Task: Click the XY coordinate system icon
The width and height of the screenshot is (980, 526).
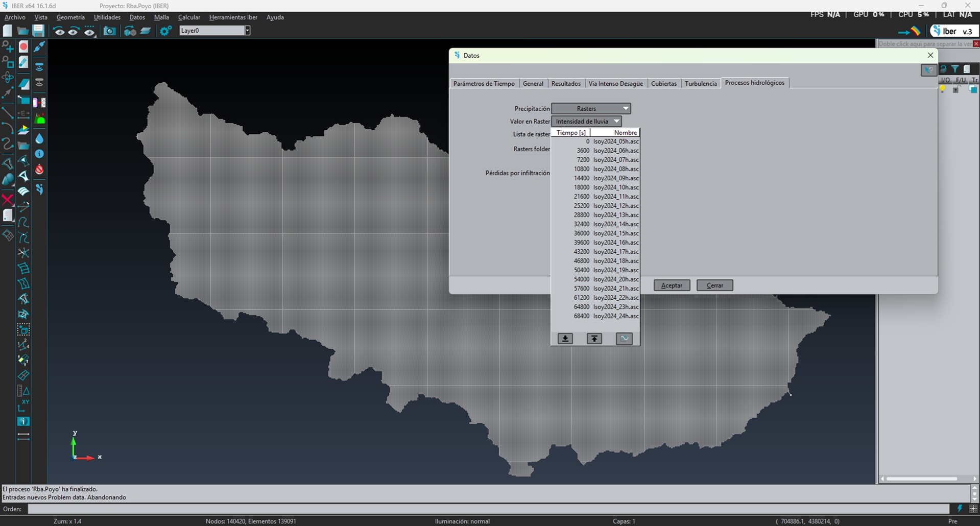Action: click(x=23, y=406)
